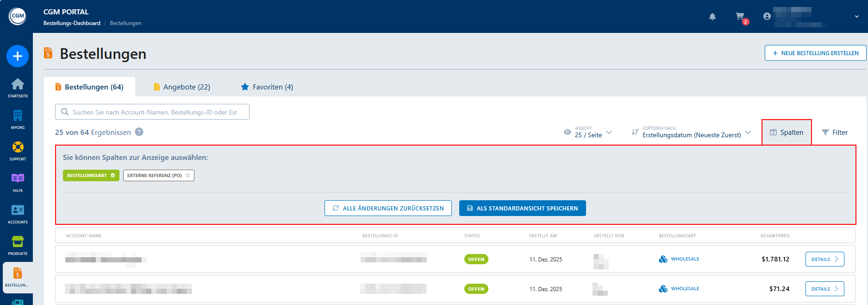Click the blue plus create button
Image resolution: width=868 pixels, height=305 pixels.
18,56
